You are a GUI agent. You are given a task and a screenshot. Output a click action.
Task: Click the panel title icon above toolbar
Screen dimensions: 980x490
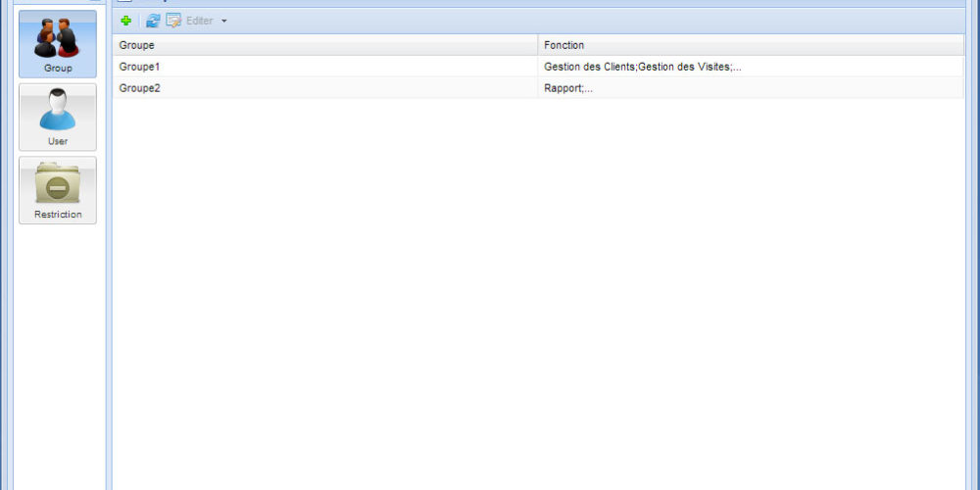pyautogui.click(x=124, y=2)
